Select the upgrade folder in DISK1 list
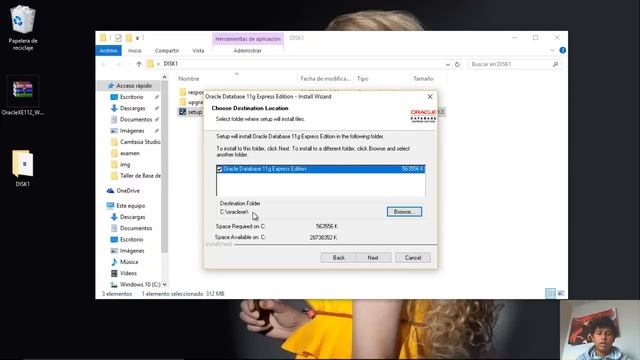Viewport: 640px width, 360px height. (x=191, y=102)
